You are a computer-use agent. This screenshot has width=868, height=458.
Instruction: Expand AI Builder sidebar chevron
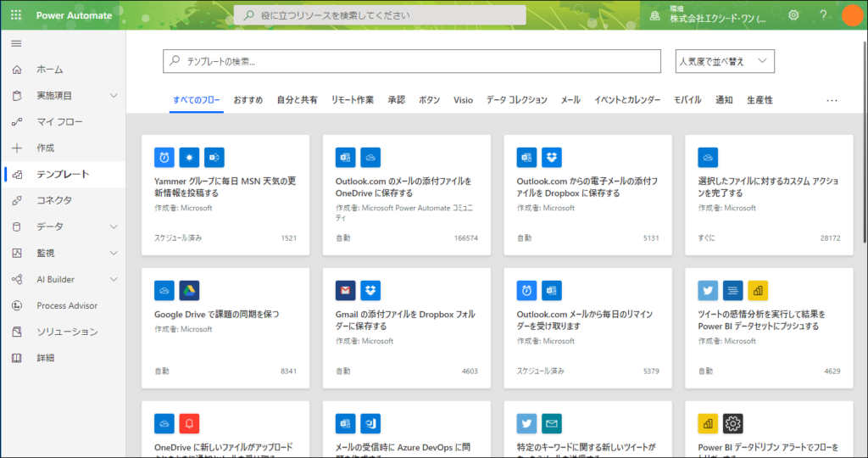(114, 279)
